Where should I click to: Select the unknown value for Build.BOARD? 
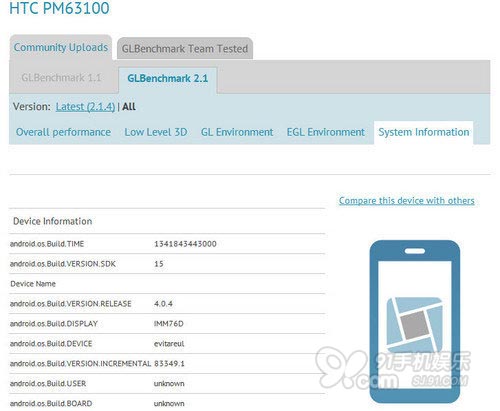click(169, 404)
